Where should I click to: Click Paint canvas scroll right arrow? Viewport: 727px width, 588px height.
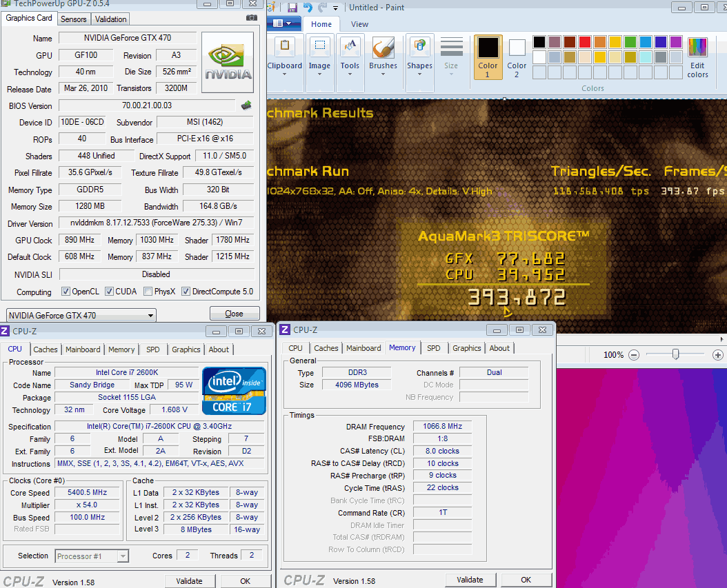pyautogui.click(x=722, y=339)
